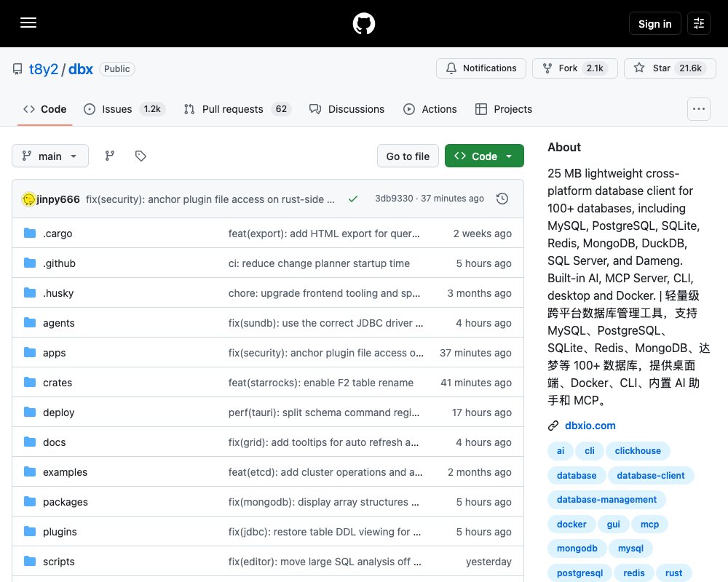Open jinpy666 author link
Screen dimensions: 728x582
[58, 199]
